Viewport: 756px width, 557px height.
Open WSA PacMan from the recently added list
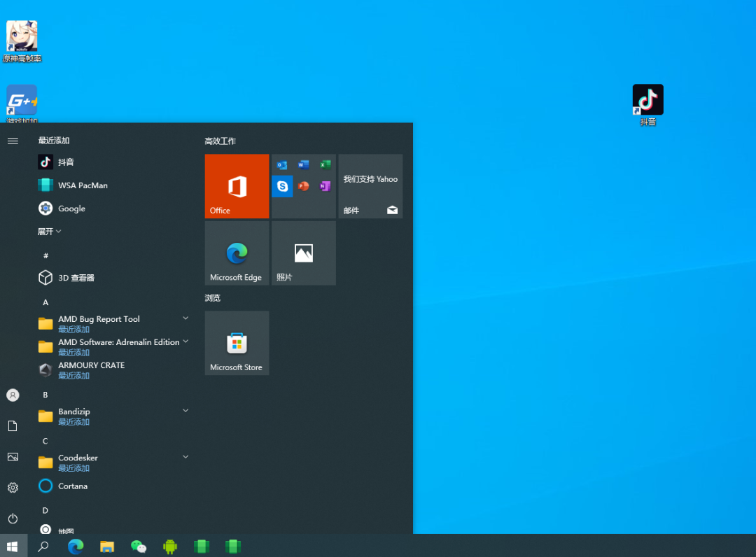[83, 185]
